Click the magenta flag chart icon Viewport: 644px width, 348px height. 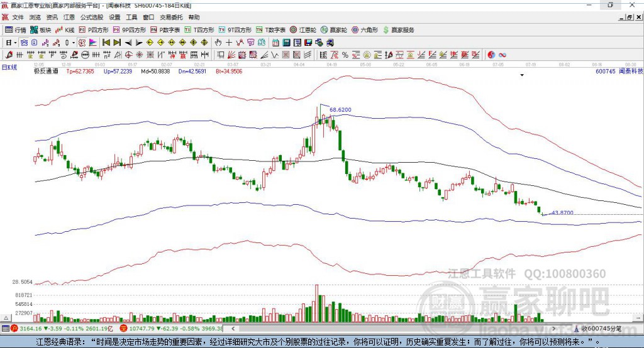tap(93, 43)
